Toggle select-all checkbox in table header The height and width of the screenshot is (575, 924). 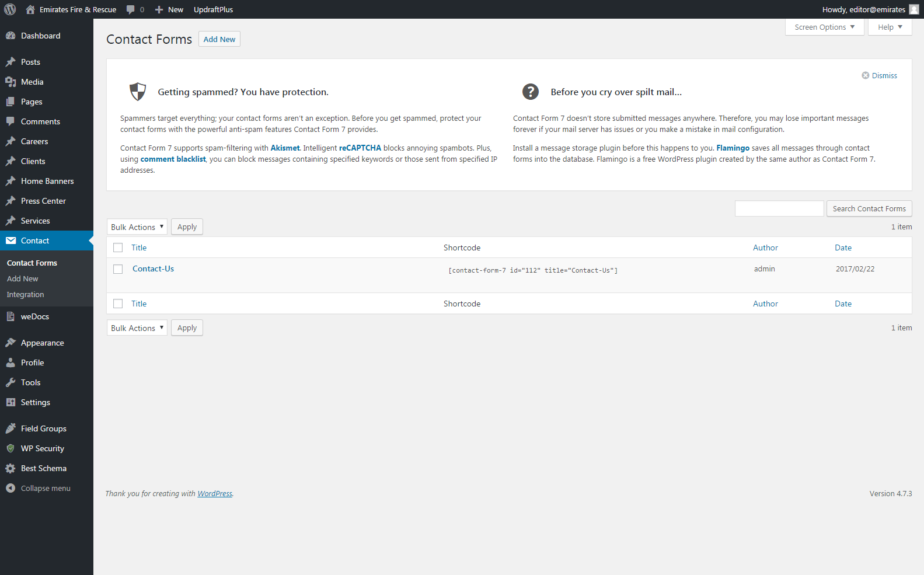click(118, 248)
